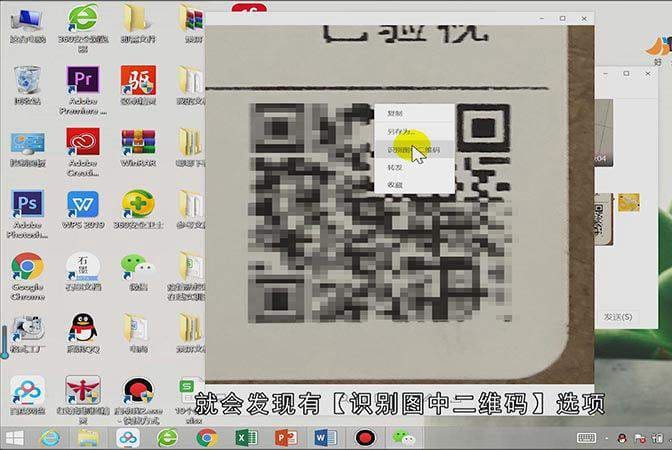The image size is (672, 450).
Task: Open the WinRAR desktop shortcut
Action: pyautogui.click(x=138, y=147)
